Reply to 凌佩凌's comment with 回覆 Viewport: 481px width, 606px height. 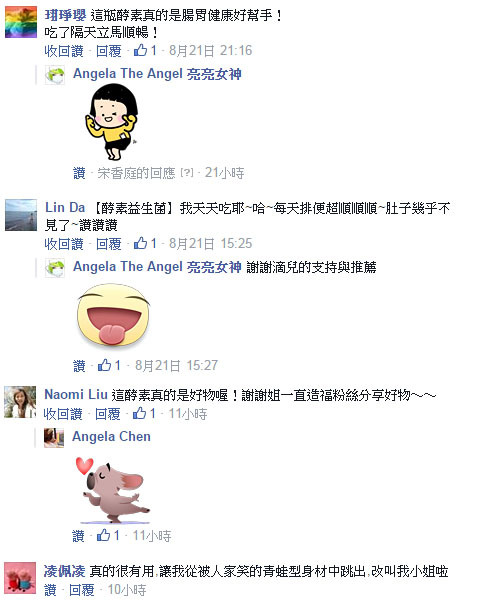(82, 590)
